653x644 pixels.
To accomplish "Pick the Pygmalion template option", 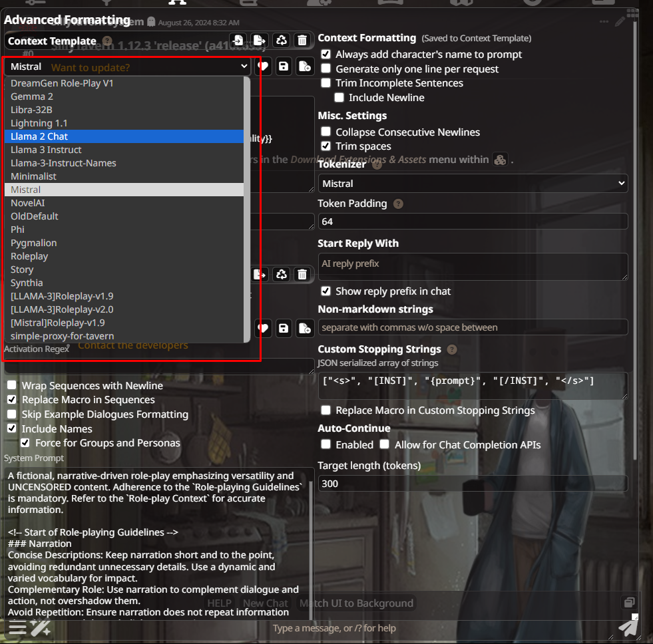I will click(x=124, y=243).
